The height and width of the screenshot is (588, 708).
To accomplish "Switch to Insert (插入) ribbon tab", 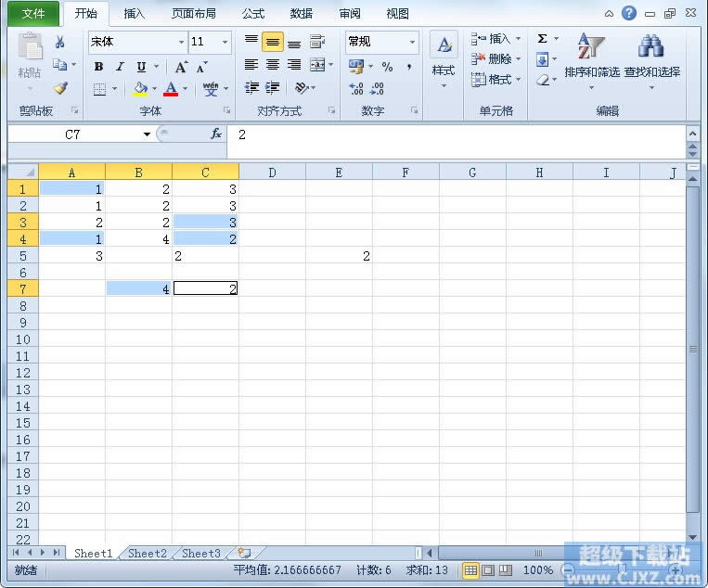I will [x=135, y=14].
